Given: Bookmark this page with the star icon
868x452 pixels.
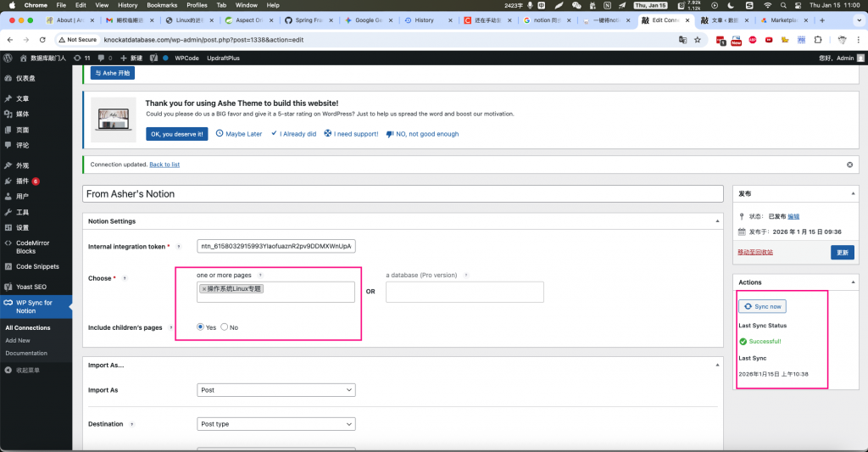Looking at the screenshot, I should [x=698, y=40].
